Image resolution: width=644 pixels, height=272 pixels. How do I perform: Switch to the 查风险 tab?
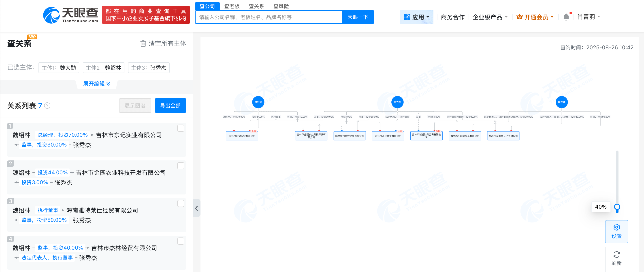pyautogui.click(x=281, y=6)
